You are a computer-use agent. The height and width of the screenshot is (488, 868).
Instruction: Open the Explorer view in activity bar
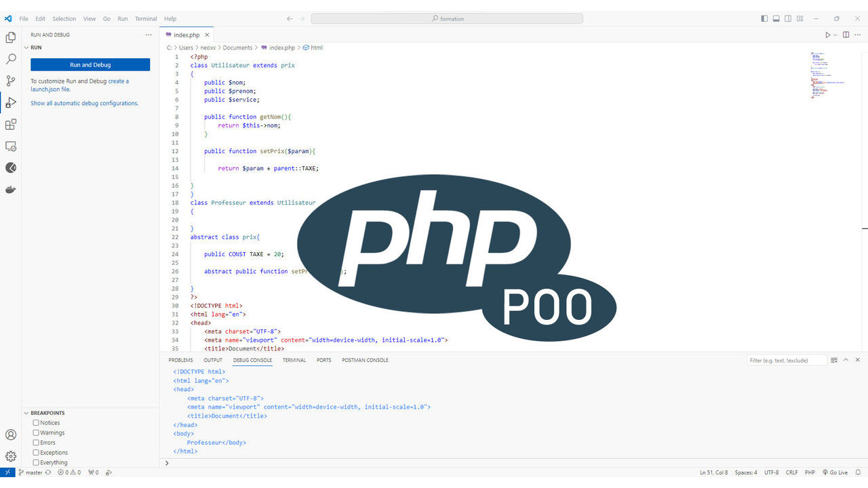coord(10,37)
